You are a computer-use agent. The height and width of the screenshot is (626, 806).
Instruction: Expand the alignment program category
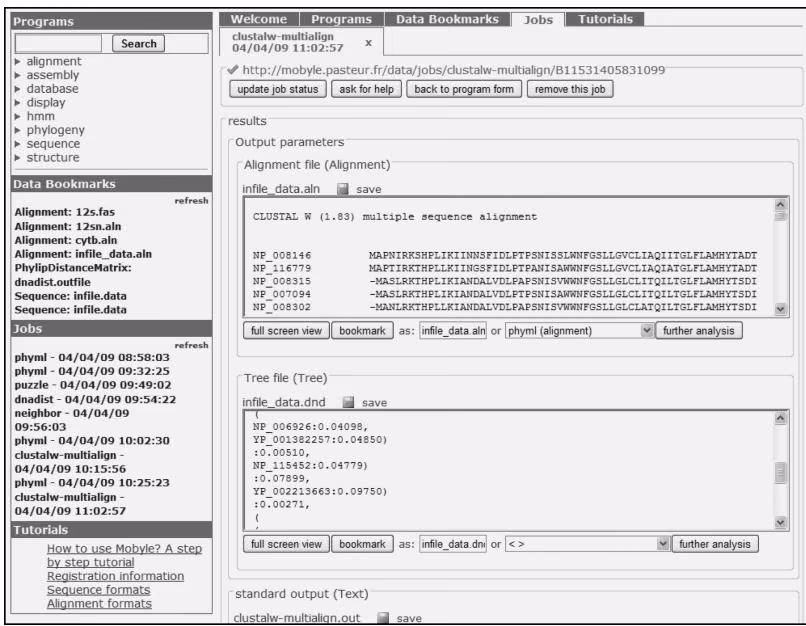[x=17, y=62]
